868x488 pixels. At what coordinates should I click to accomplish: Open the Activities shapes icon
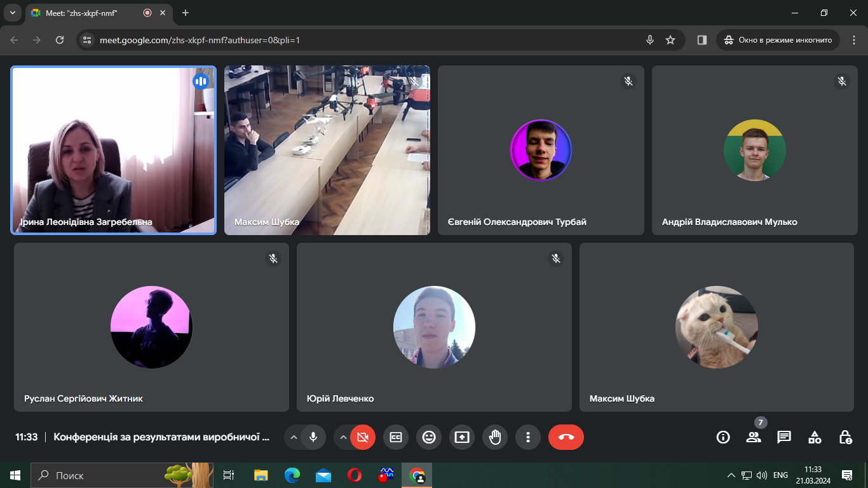[x=815, y=437]
